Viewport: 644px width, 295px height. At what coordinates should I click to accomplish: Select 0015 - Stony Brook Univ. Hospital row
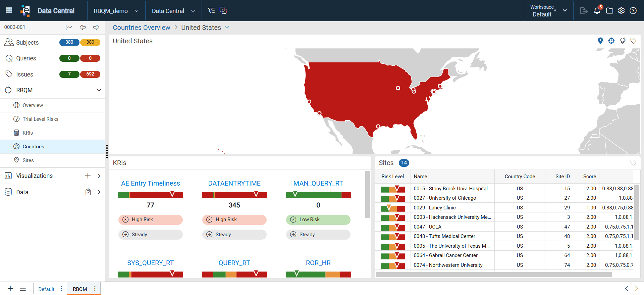point(504,189)
